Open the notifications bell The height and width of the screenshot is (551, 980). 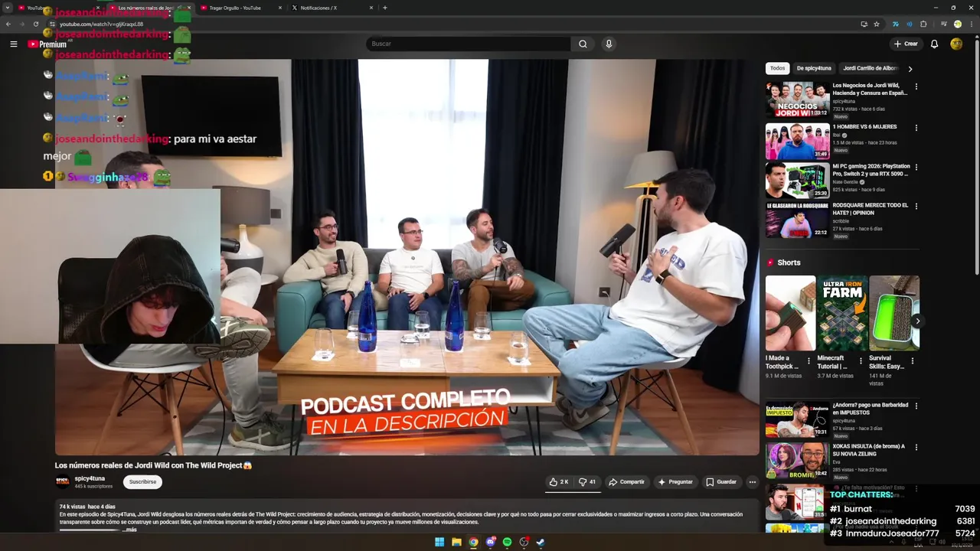click(x=934, y=44)
